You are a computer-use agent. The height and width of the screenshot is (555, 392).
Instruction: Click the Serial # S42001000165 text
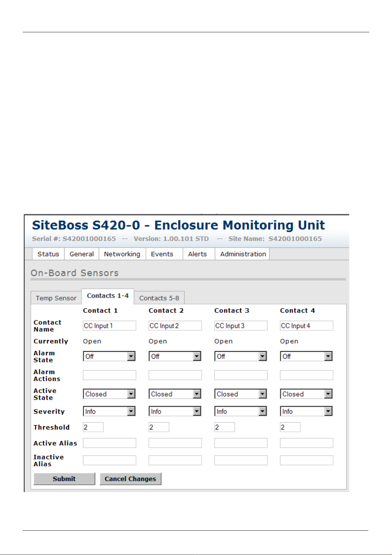click(x=74, y=239)
